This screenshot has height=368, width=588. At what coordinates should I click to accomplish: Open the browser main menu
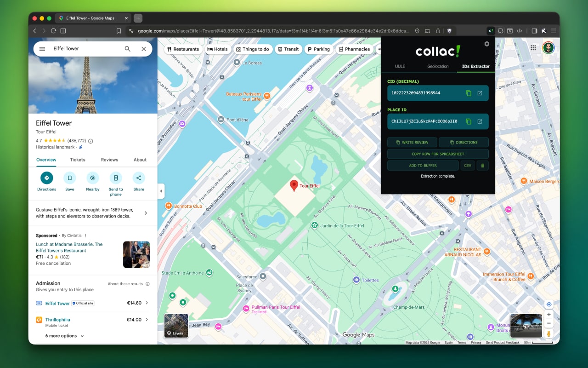click(x=554, y=31)
